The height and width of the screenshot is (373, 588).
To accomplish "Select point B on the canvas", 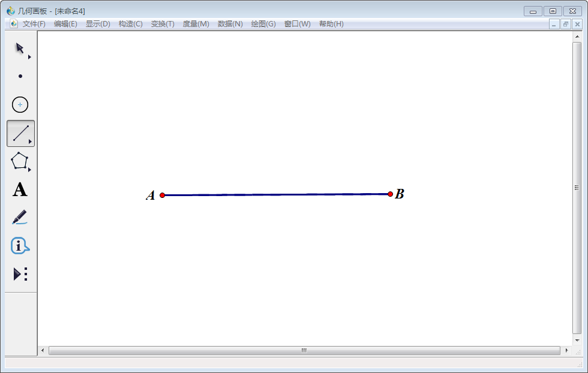I will click(x=391, y=194).
